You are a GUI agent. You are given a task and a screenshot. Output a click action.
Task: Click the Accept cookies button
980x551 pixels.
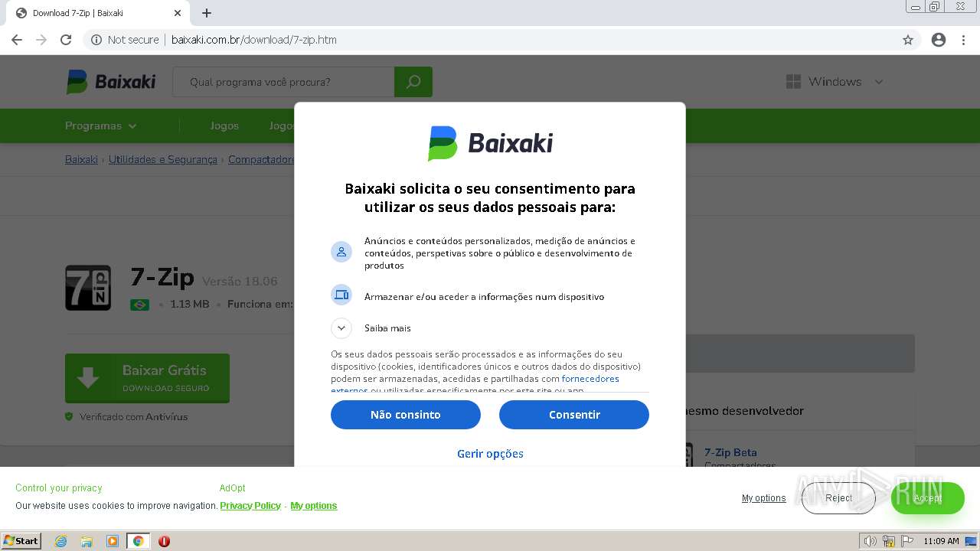928,498
